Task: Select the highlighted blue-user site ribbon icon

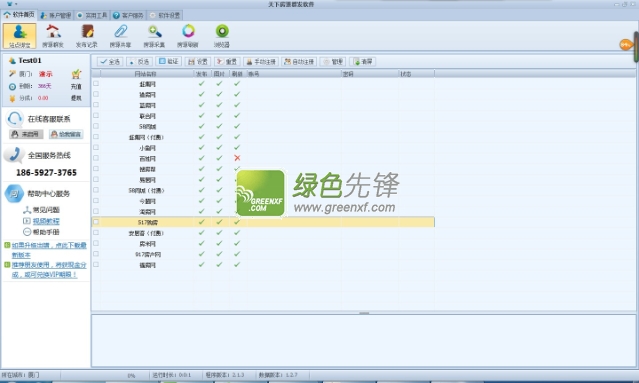Action: [x=20, y=36]
